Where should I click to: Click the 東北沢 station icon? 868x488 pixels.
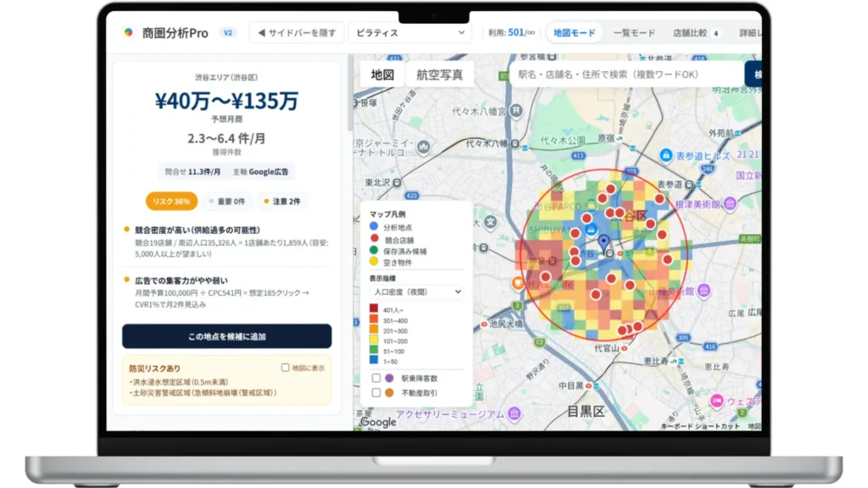(397, 183)
